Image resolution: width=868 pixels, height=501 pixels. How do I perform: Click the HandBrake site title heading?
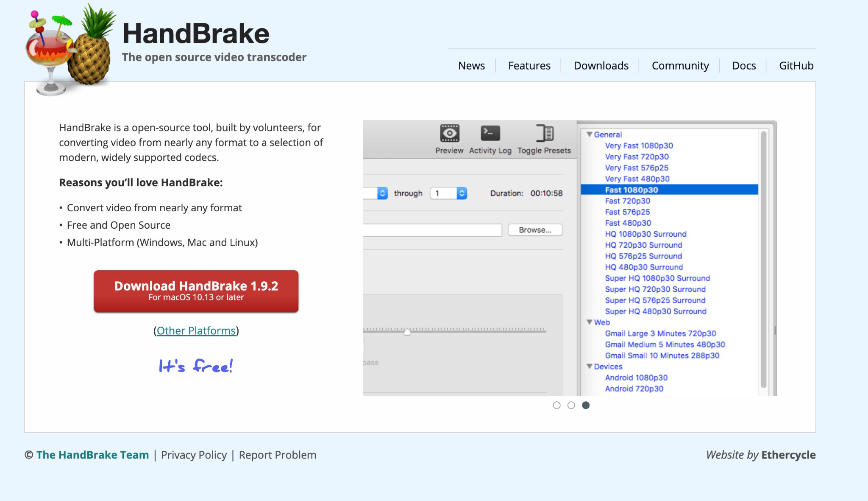pyautogui.click(x=196, y=33)
